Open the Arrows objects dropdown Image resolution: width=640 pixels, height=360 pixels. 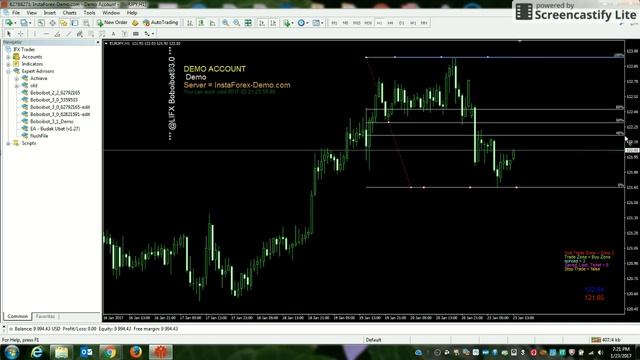coord(149,34)
